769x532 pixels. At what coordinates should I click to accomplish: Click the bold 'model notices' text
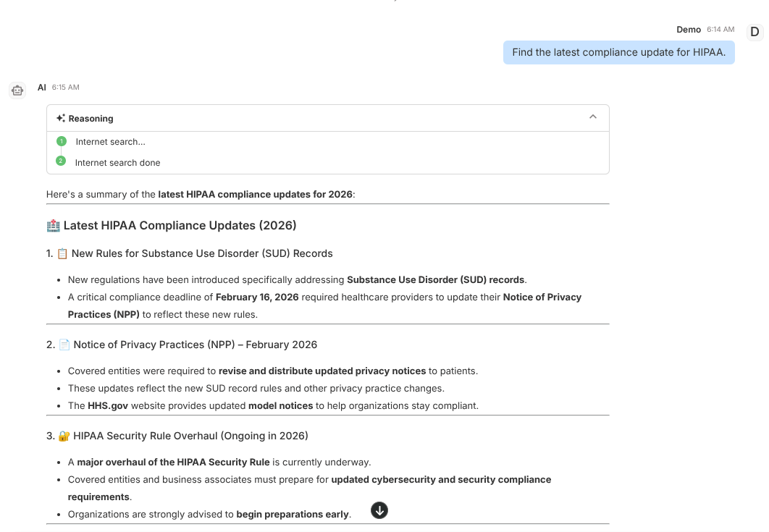tap(280, 405)
